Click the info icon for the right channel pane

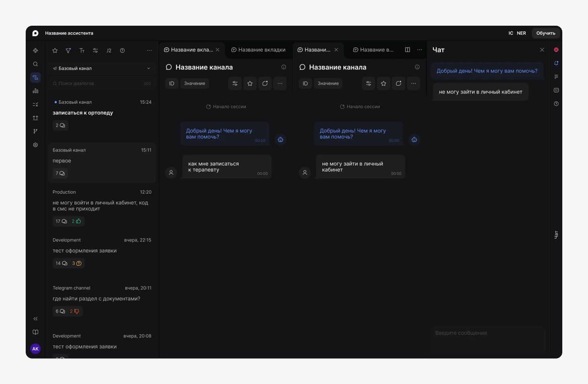pyautogui.click(x=417, y=67)
